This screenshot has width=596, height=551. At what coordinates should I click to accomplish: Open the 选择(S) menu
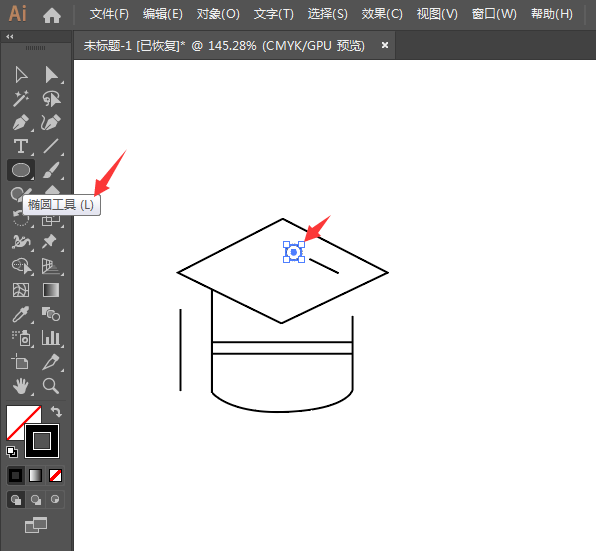(327, 14)
